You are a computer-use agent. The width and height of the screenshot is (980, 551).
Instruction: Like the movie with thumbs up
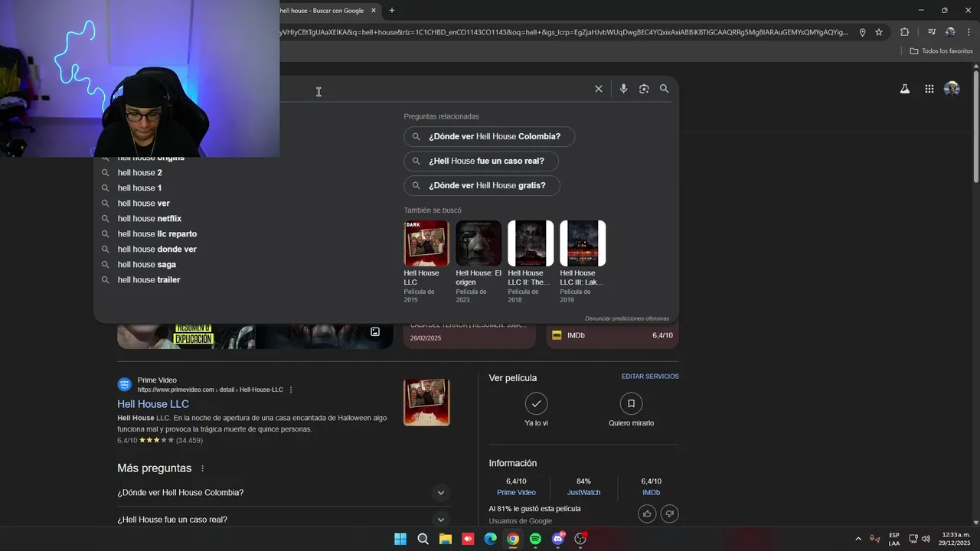[x=648, y=514]
